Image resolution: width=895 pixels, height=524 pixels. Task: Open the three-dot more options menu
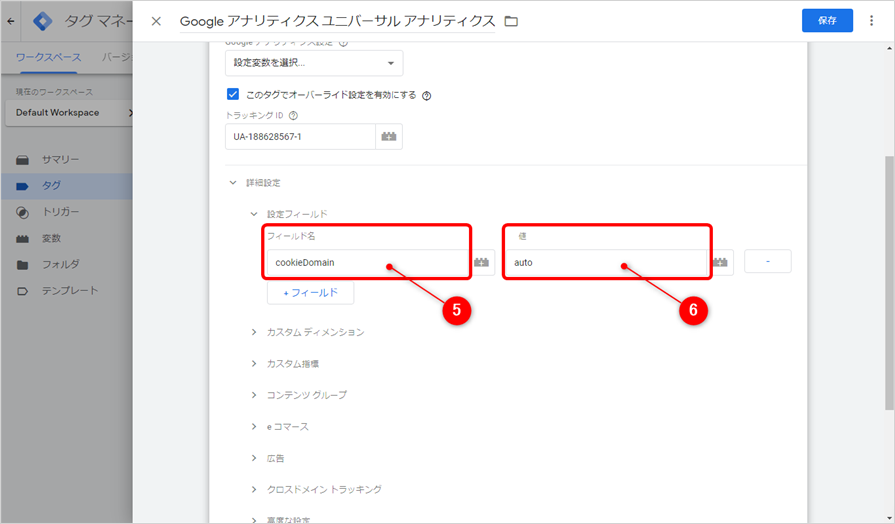871,21
